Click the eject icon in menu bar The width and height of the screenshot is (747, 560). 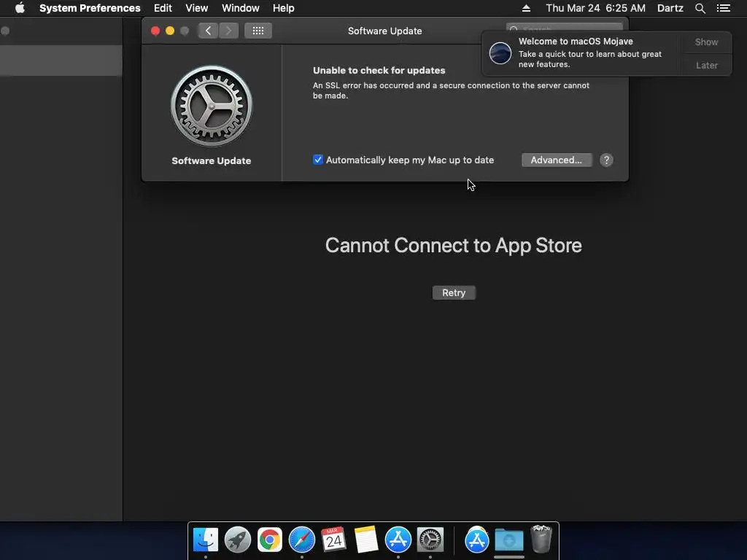(x=526, y=8)
